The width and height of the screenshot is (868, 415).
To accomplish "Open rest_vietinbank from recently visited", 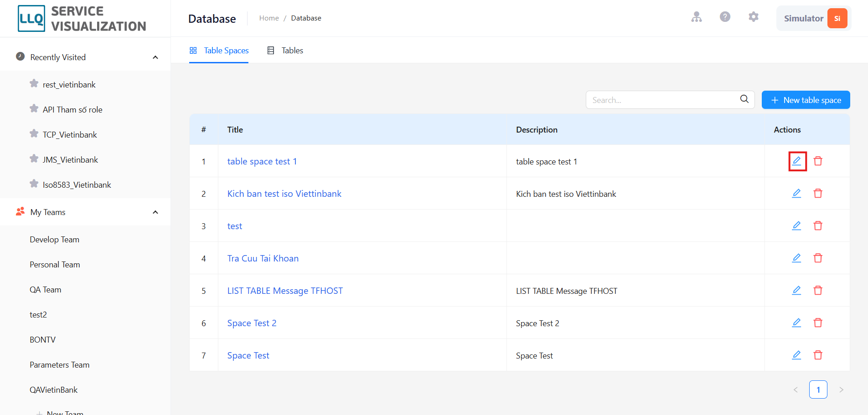I will (x=69, y=85).
